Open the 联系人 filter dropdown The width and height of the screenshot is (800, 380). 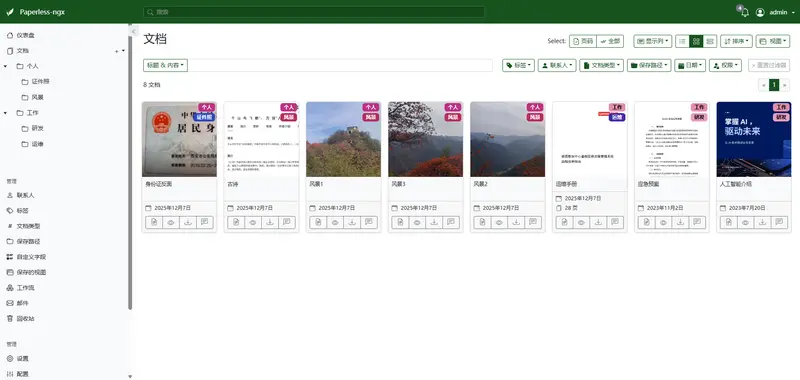click(x=557, y=65)
